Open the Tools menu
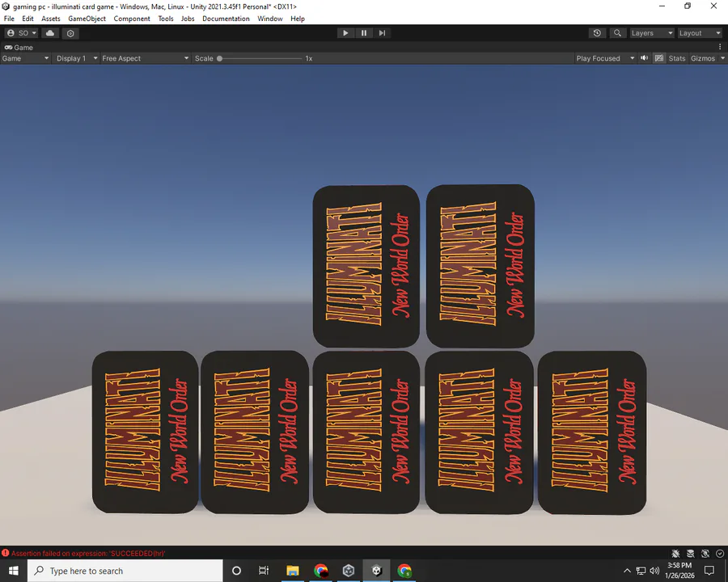This screenshot has width=728, height=582. (x=166, y=19)
